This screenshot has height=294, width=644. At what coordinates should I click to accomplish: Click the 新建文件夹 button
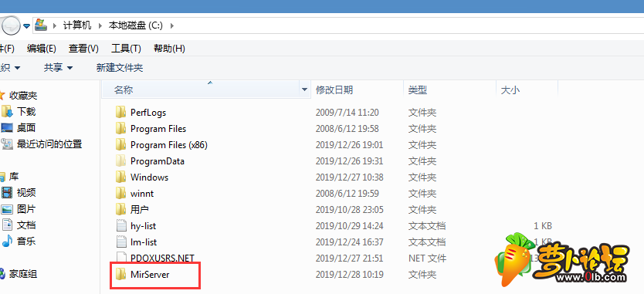[x=120, y=68]
